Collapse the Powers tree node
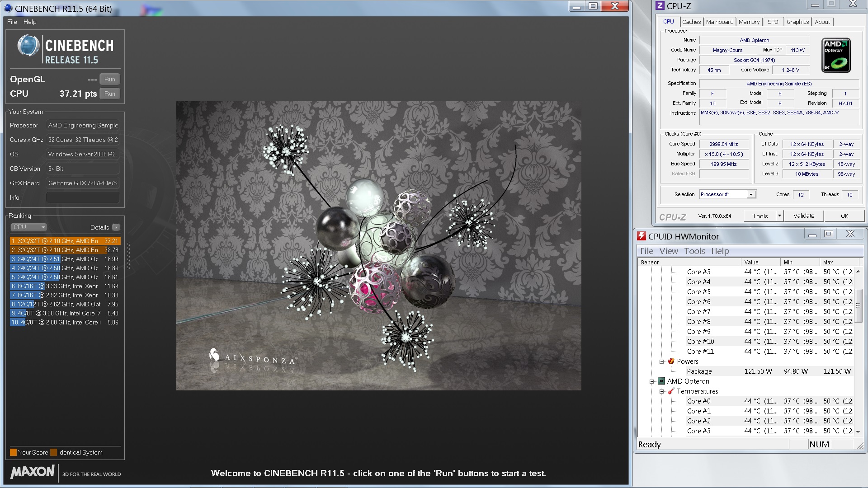Image resolution: width=868 pixels, height=488 pixels. 661,361
